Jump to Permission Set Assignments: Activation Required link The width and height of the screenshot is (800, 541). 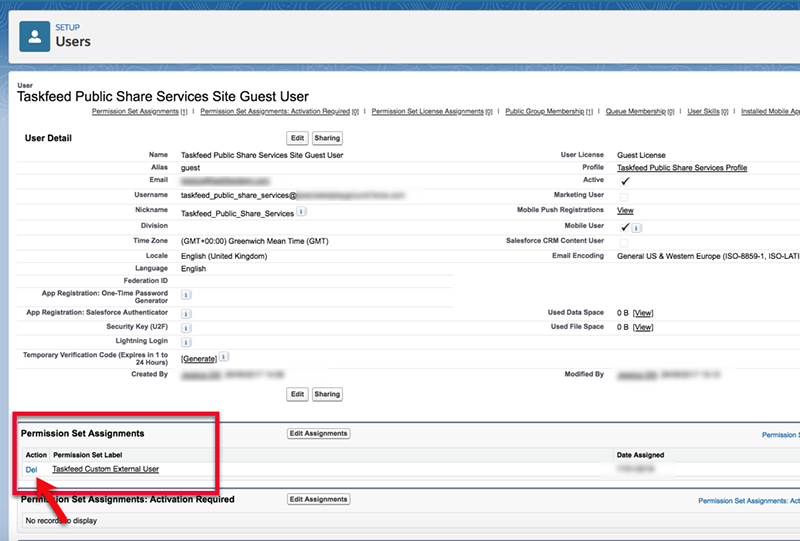click(x=275, y=111)
